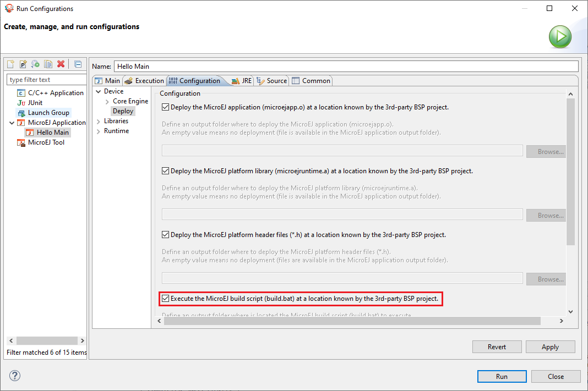Click the green Run arrow icon
This screenshot has height=391, width=588.
click(559, 37)
